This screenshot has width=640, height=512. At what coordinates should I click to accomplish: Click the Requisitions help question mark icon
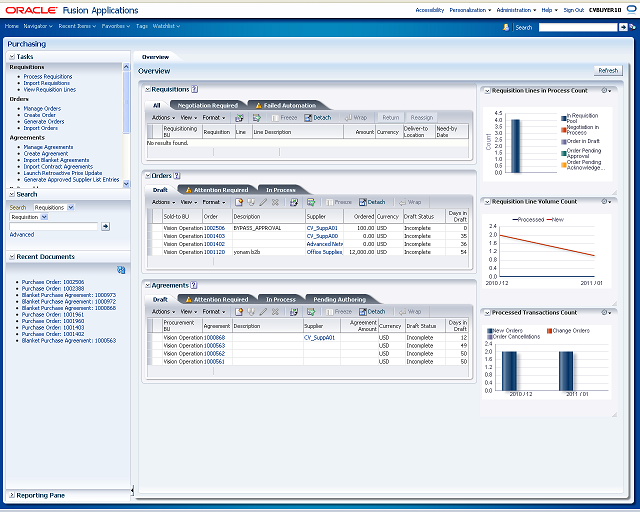195,89
